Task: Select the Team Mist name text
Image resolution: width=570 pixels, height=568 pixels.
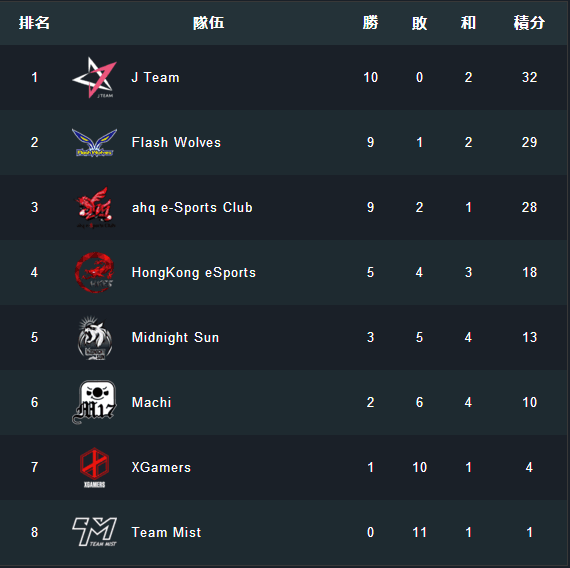Action: click(166, 532)
